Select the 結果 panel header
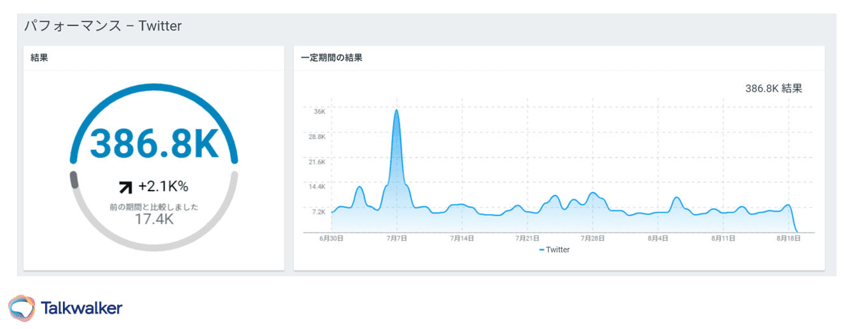 click(x=39, y=58)
